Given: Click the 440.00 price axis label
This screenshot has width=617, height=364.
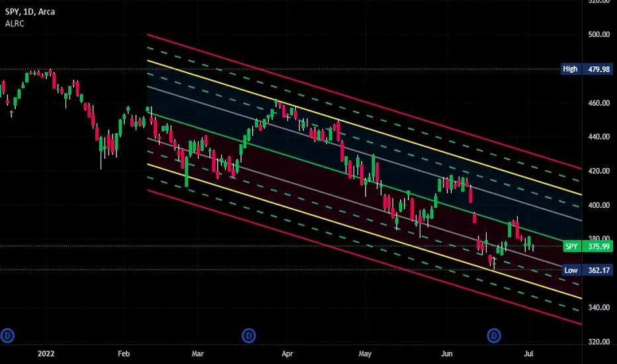Looking at the screenshot, I should click(x=599, y=137).
